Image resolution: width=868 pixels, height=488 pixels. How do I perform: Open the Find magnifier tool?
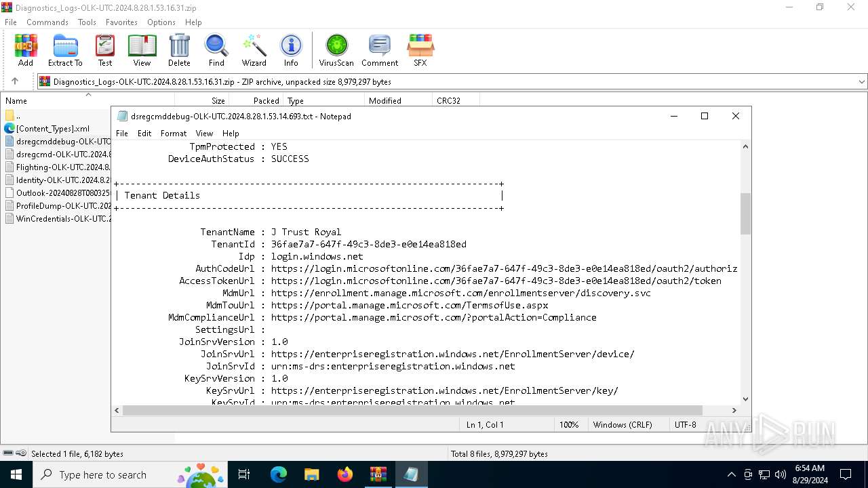coord(216,51)
